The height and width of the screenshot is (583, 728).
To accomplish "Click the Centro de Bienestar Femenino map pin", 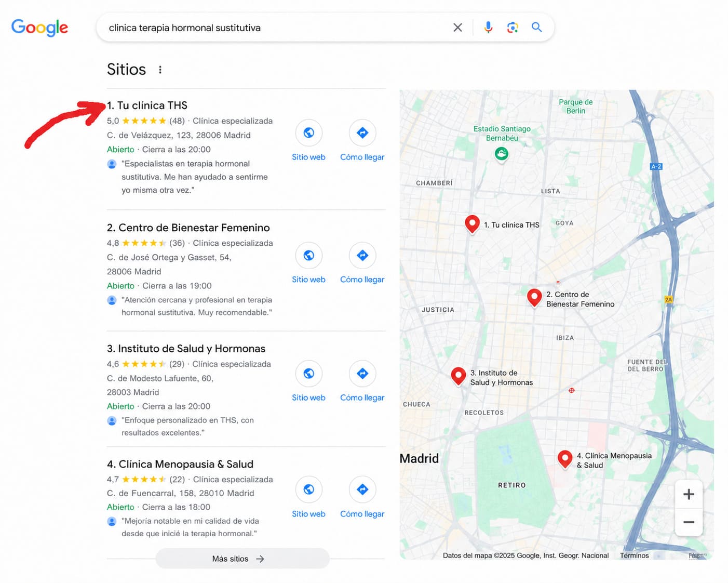I will [534, 297].
